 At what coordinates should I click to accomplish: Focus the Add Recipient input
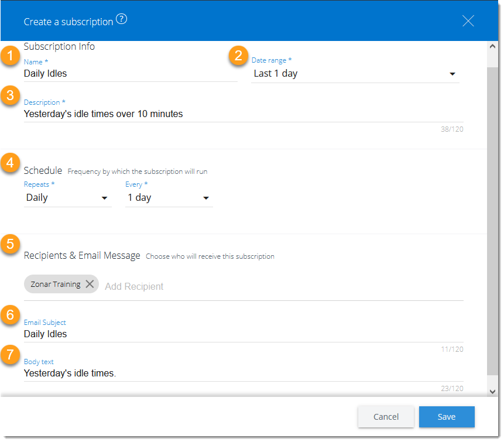point(134,286)
